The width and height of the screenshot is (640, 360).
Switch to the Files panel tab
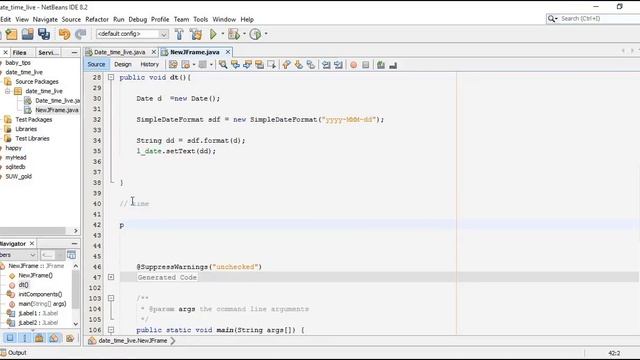19,53
